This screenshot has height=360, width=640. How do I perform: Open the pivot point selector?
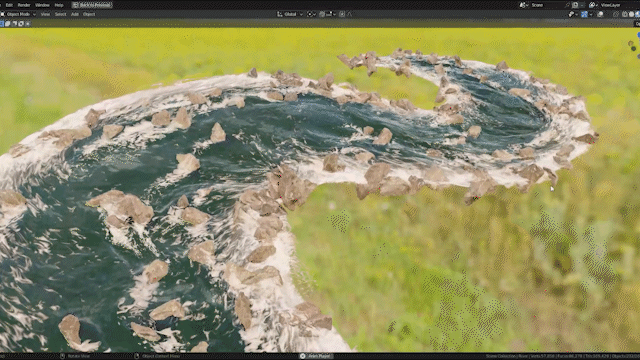pos(311,14)
